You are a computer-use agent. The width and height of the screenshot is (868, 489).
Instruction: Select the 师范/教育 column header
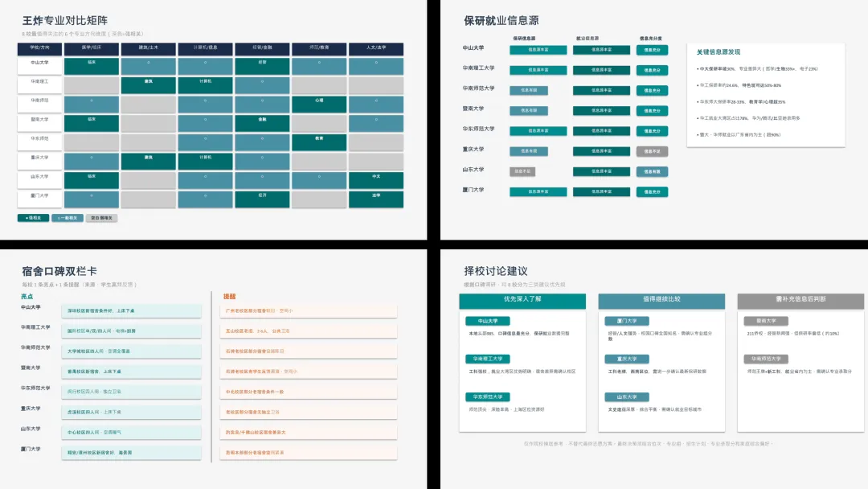click(319, 49)
